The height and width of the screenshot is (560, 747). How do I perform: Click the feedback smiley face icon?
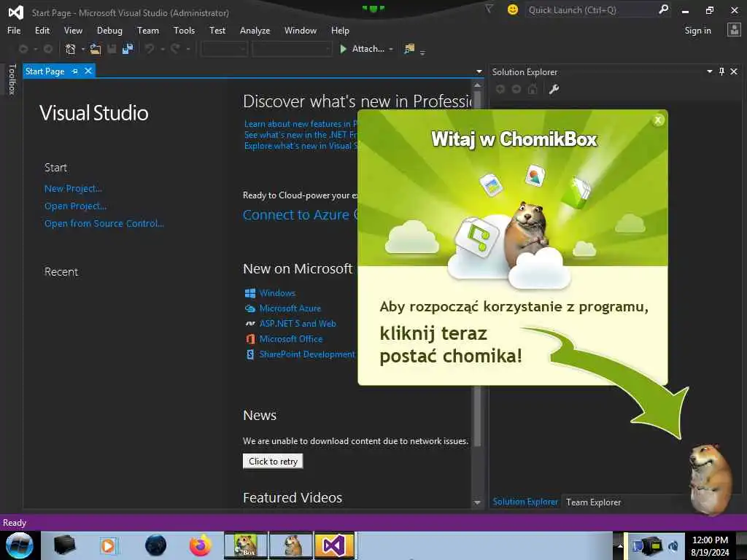pyautogui.click(x=513, y=9)
